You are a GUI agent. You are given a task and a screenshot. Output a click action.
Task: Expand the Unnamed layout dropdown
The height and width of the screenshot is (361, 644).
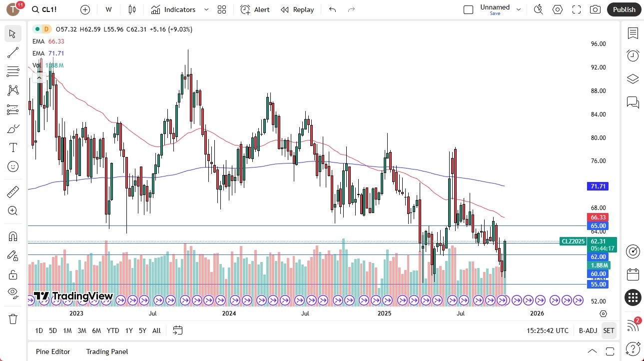(518, 9)
